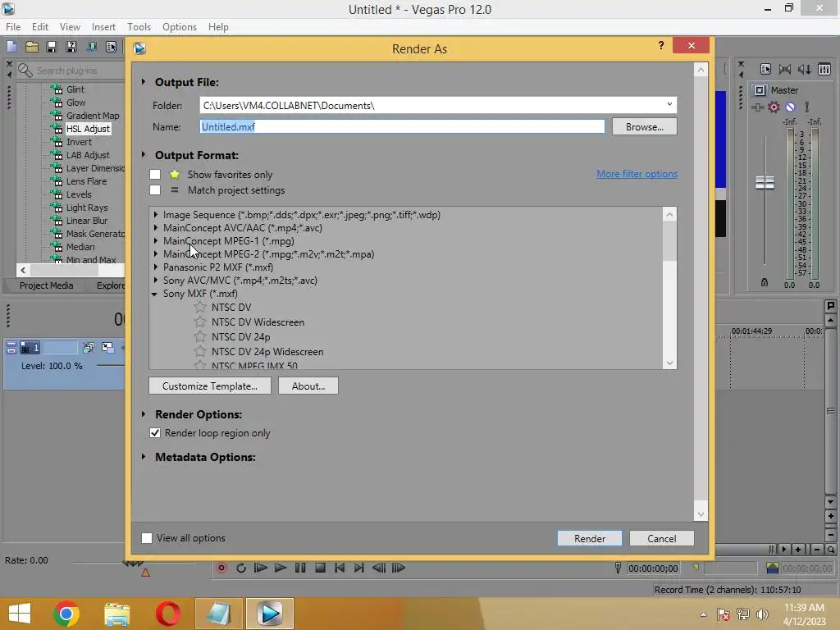
Task: Toggle the Master mute icon
Action: (x=790, y=107)
